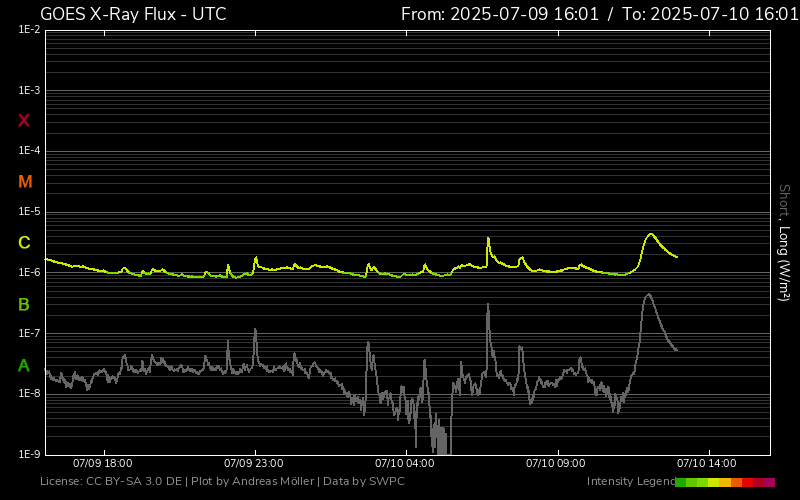Click the highest gray curve peak after 07/10 09:00

[648, 294]
